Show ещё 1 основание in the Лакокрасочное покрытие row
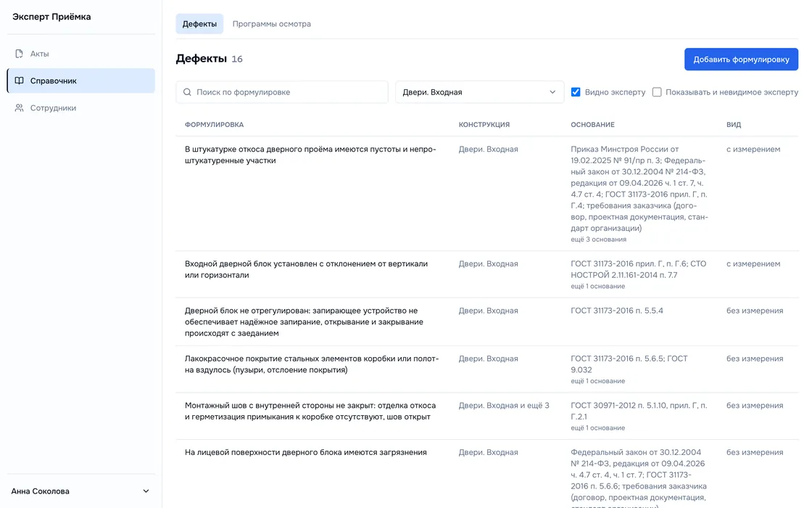 [x=597, y=381]
